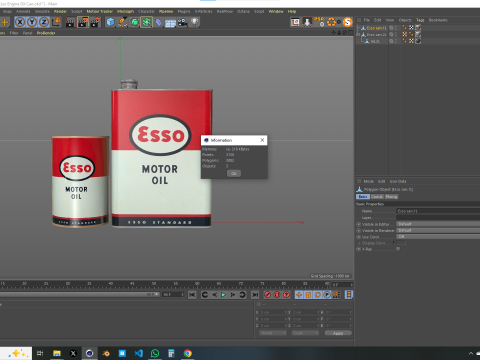The width and height of the screenshot is (480, 360).
Task: Open the ProRender viewport menu
Action: click(46, 33)
